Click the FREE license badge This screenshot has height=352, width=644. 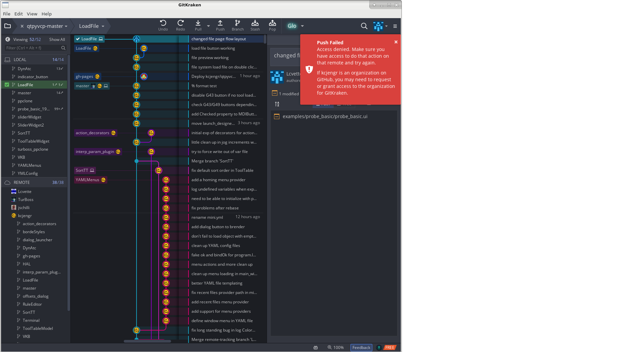390,348
